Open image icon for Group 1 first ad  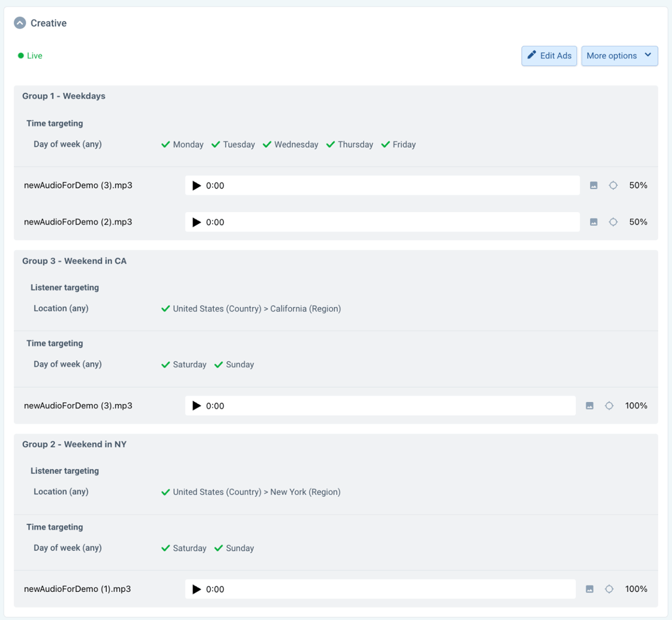click(593, 185)
